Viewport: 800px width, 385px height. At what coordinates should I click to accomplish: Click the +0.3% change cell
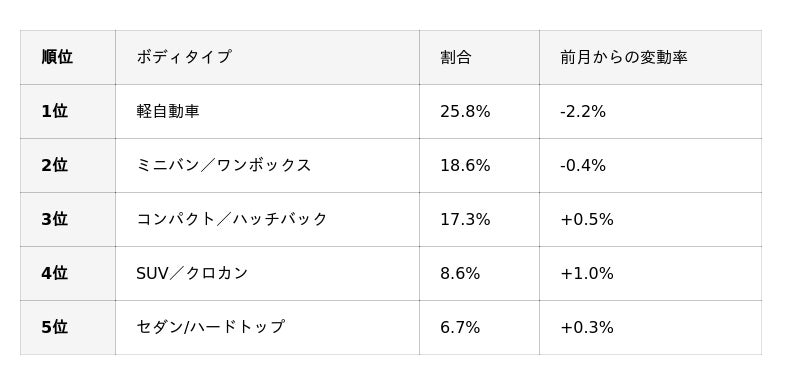point(651,327)
